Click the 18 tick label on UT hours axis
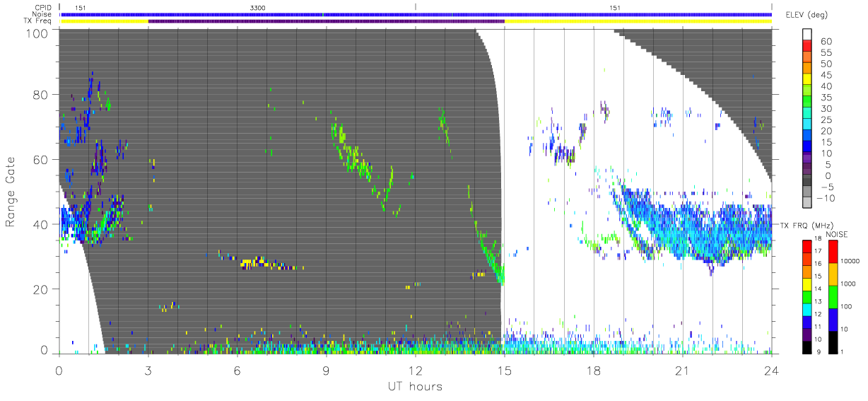 (x=594, y=371)
